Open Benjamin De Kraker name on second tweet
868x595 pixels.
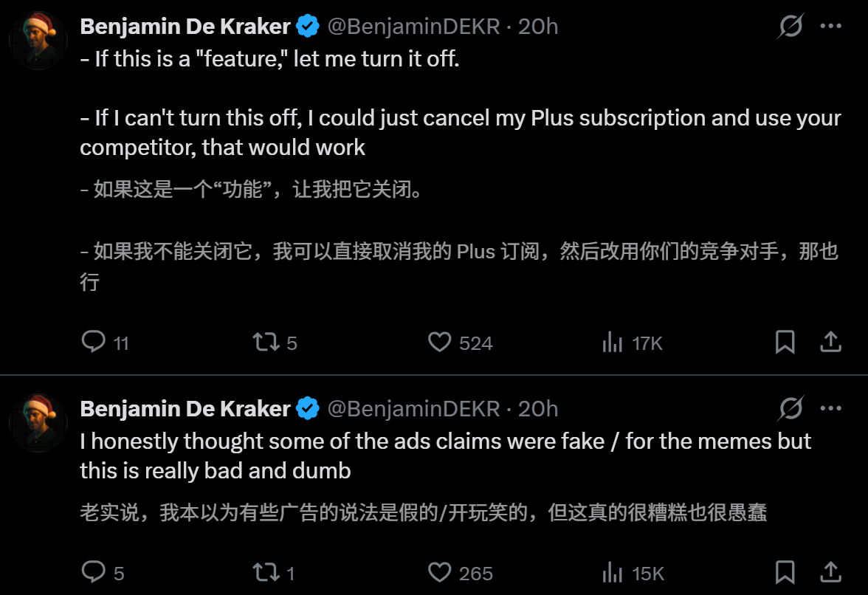185,408
